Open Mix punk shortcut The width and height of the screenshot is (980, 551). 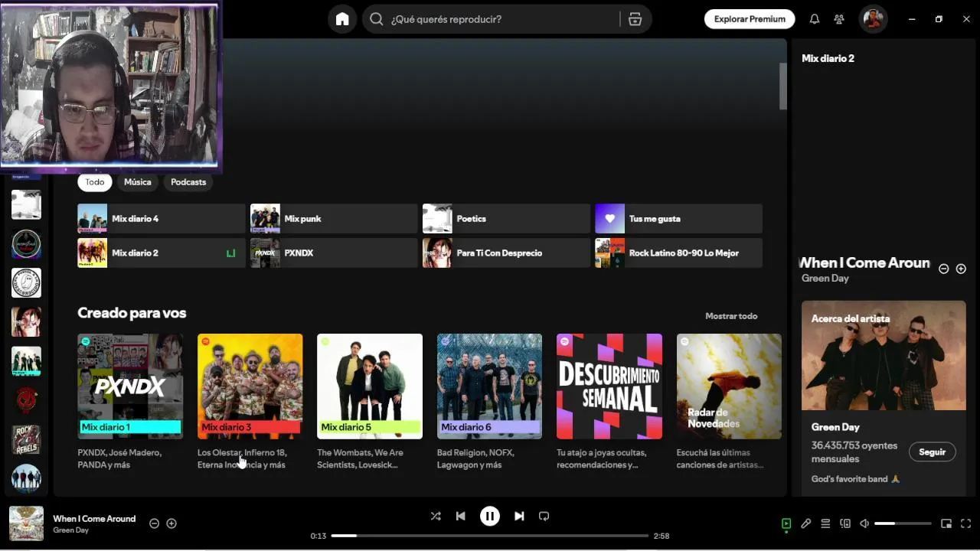pos(334,219)
